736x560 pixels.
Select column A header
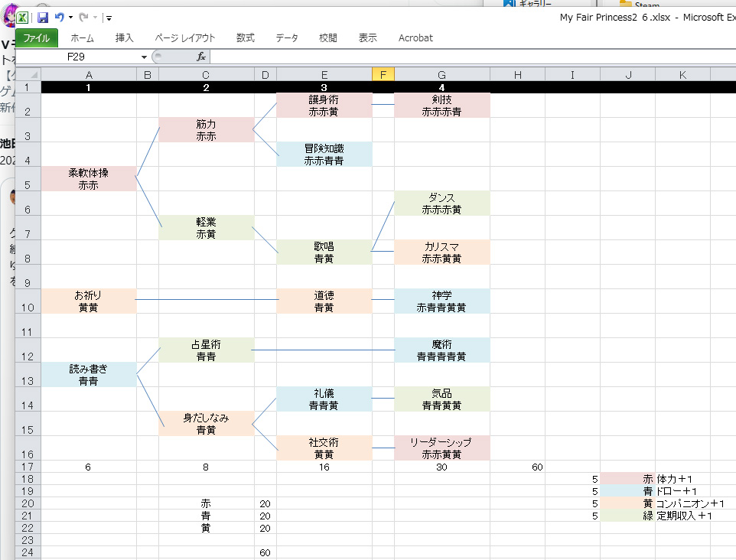tap(89, 75)
